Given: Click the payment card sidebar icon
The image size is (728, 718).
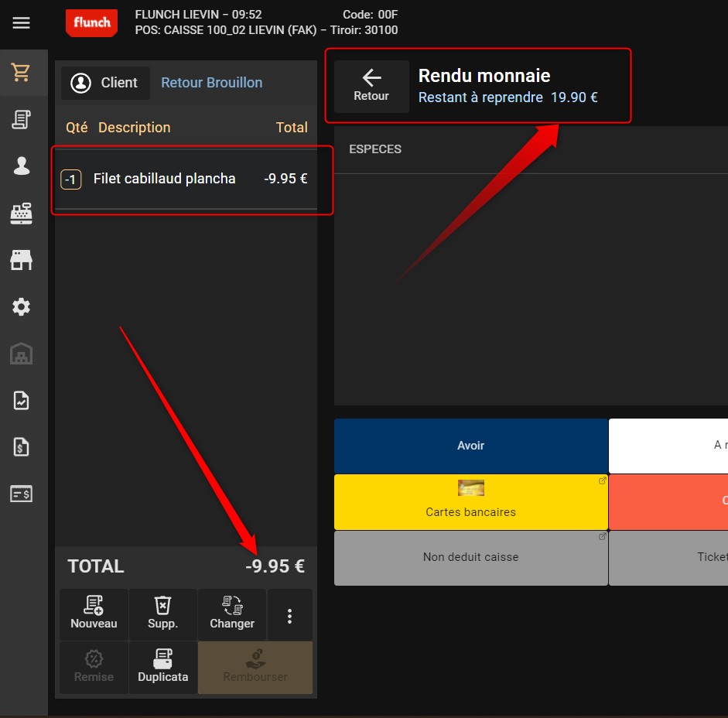Looking at the screenshot, I should click(22, 494).
